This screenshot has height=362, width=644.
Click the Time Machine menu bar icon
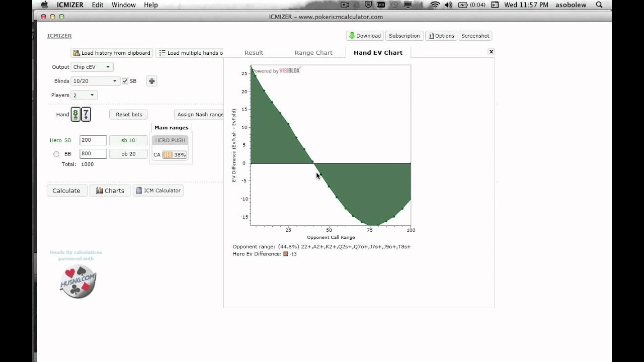click(x=395, y=5)
